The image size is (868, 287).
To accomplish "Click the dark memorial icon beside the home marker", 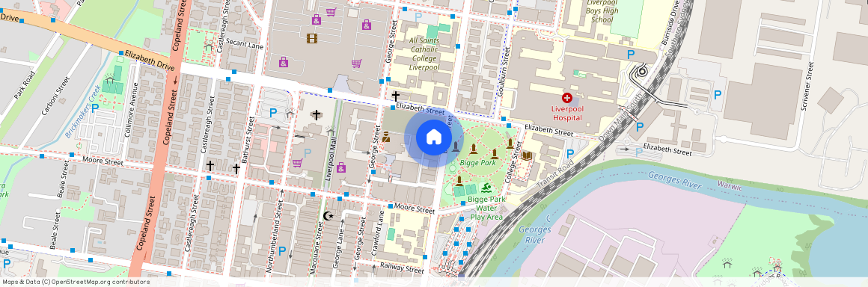I will [x=455, y=146].
